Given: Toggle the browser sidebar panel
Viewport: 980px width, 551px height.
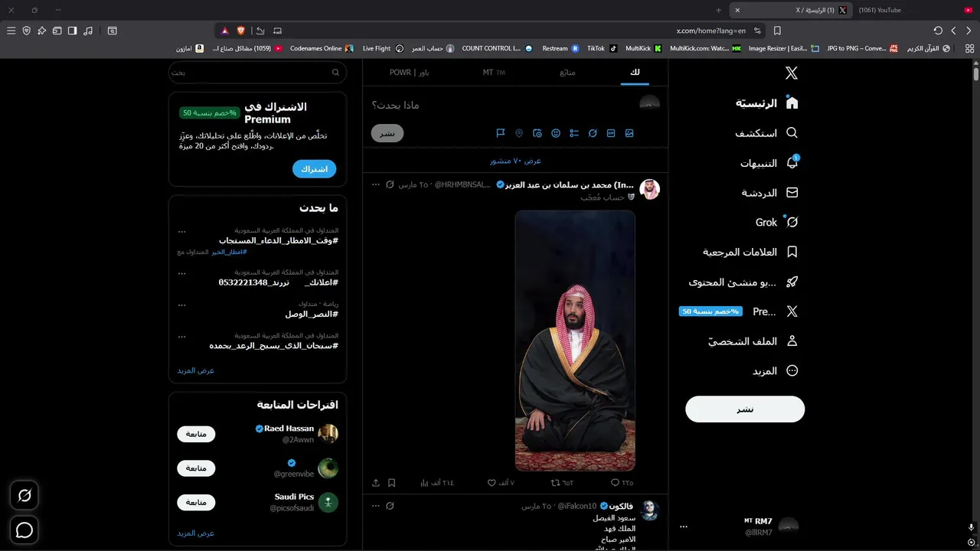Looking at the screenshot, I should pos(72,31).
